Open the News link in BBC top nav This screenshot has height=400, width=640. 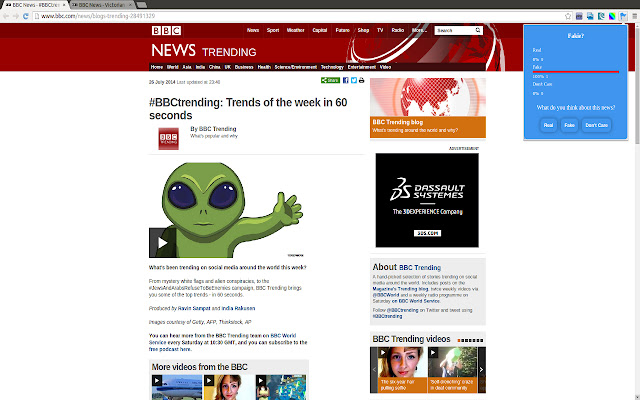pyautogui.click(x=253, y=30)
